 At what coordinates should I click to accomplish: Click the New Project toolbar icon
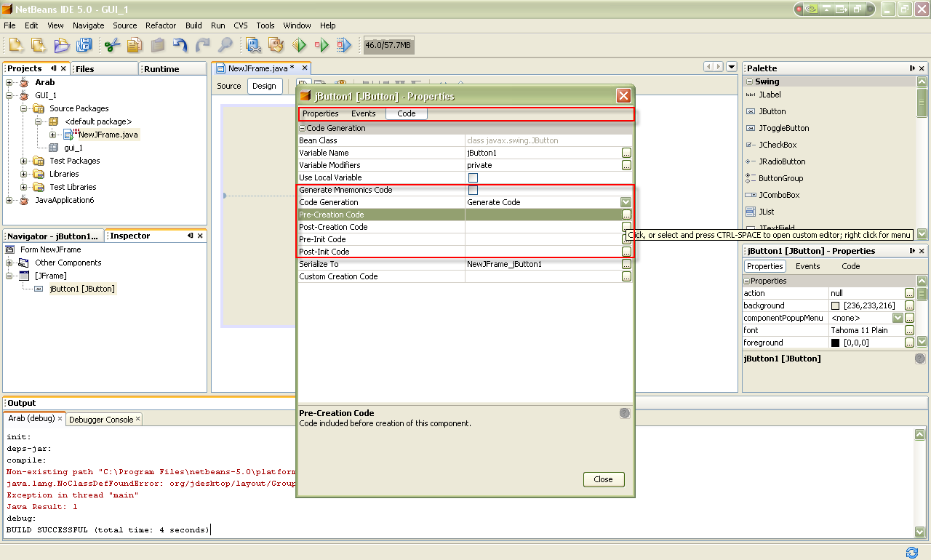(x=38, y=45)
